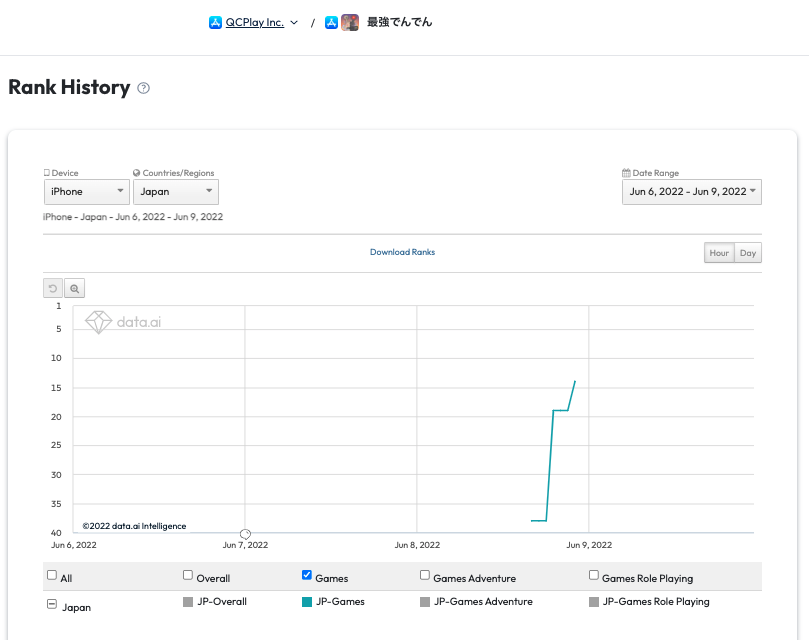
Task: Click the App Store icon before the app thumbnail
Action: (331, 22)
